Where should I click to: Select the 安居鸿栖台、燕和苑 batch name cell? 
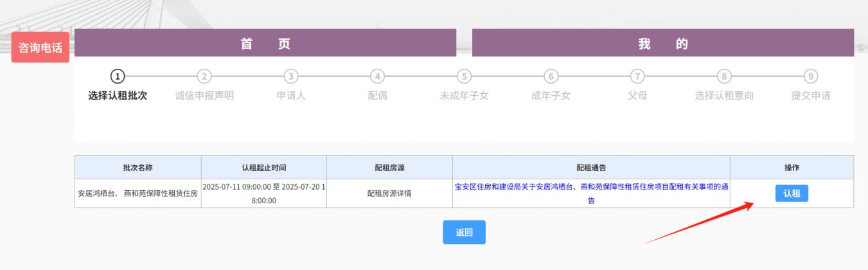[x=137, y=193]
